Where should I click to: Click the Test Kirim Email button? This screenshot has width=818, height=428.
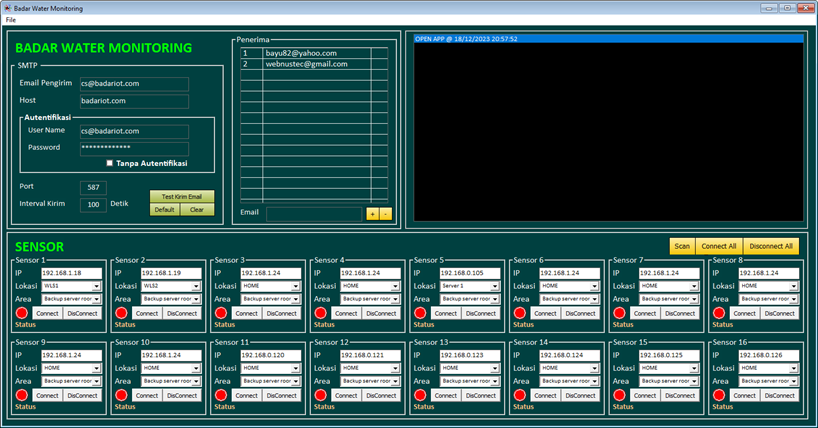tap(182, 196)
